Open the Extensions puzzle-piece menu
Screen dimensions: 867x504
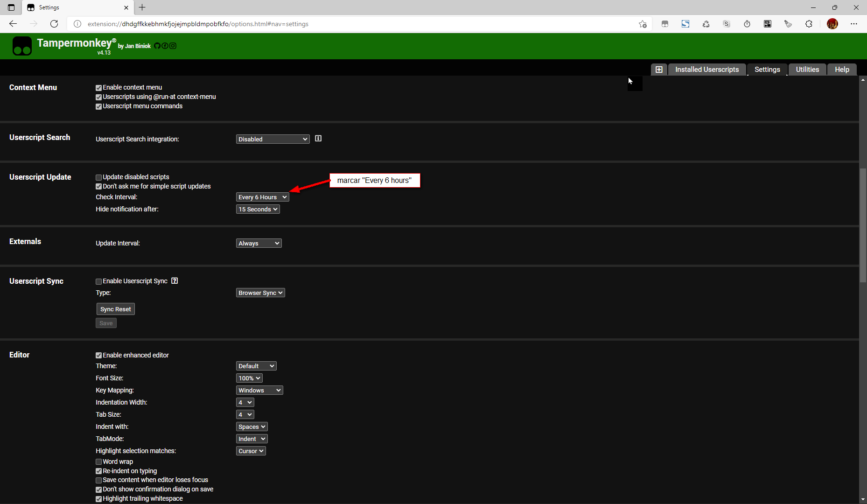809,24
